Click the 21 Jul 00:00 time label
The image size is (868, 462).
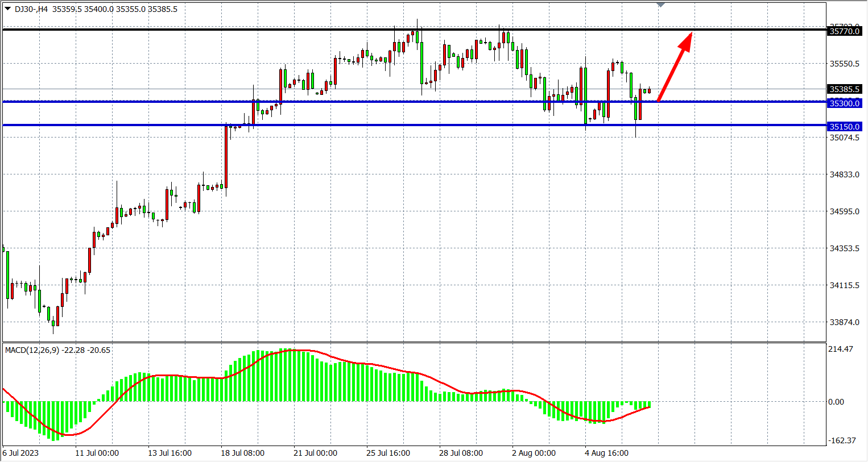click(315, 453)
